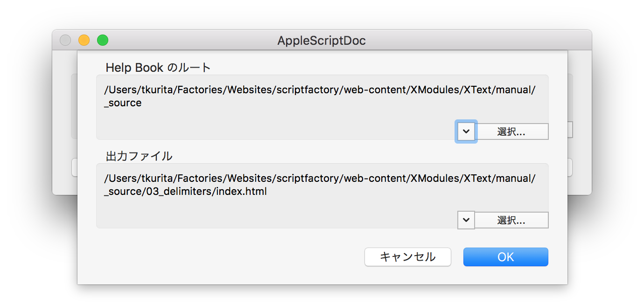Click the 出力ファイル section label
The image size is (644, 304).
pyautogui.click(x=139, y=156)
